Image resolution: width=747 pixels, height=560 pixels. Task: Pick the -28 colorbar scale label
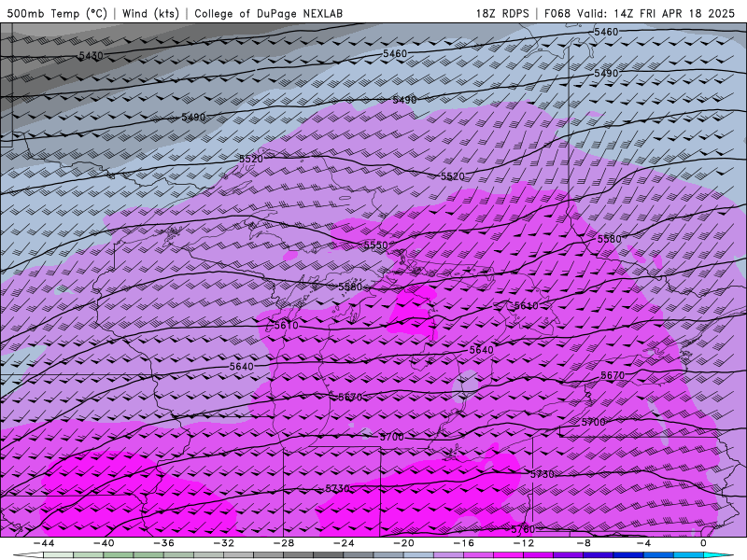284,543
